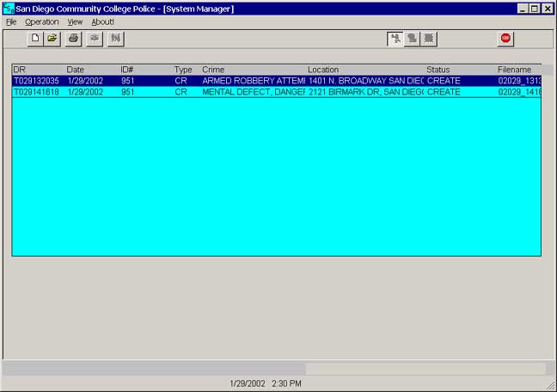Open the View menu
557x392 pixels.
click(75, 22)
